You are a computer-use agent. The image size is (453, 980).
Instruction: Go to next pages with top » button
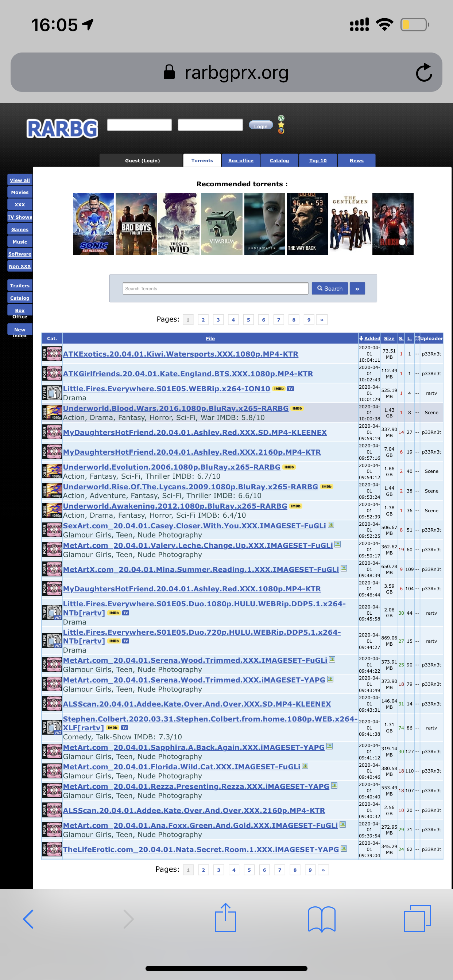(322, 320)
